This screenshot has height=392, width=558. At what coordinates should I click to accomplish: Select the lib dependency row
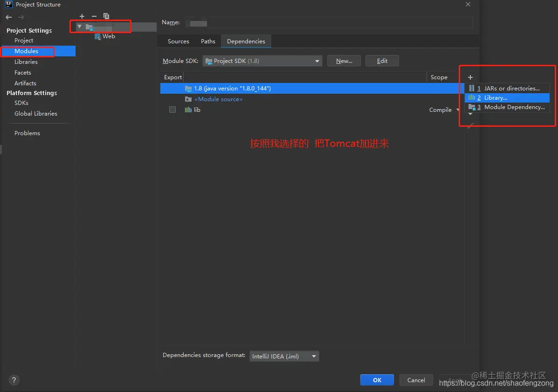tap(312, 110)
